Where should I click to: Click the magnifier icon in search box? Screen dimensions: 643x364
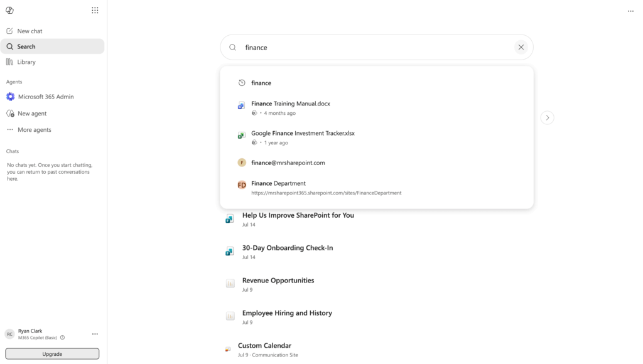[x=232, y=48]
